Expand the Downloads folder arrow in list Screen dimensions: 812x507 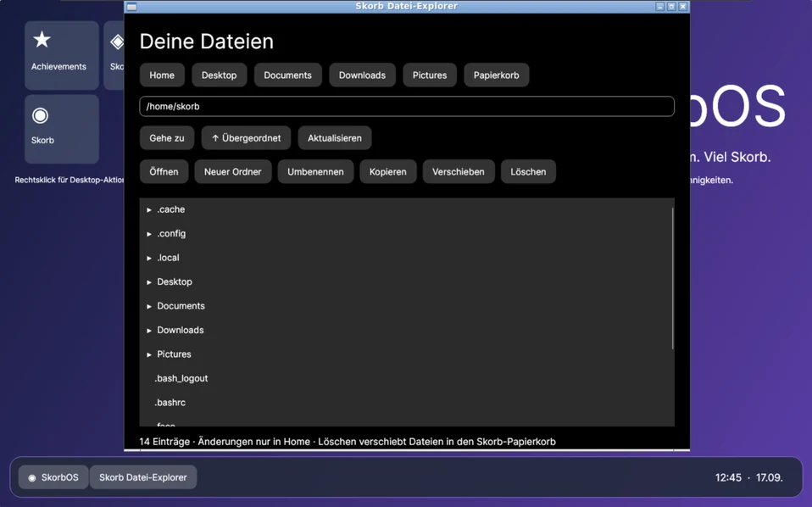point(148,331)
